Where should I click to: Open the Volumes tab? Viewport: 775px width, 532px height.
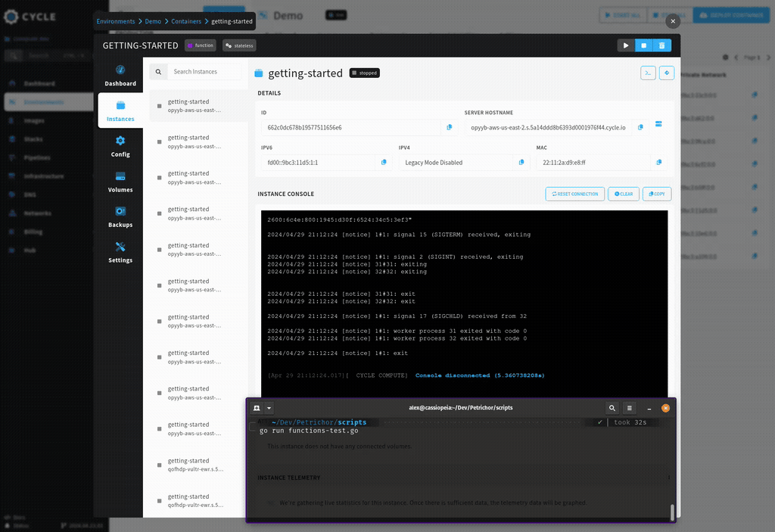[x=120, y=182]
